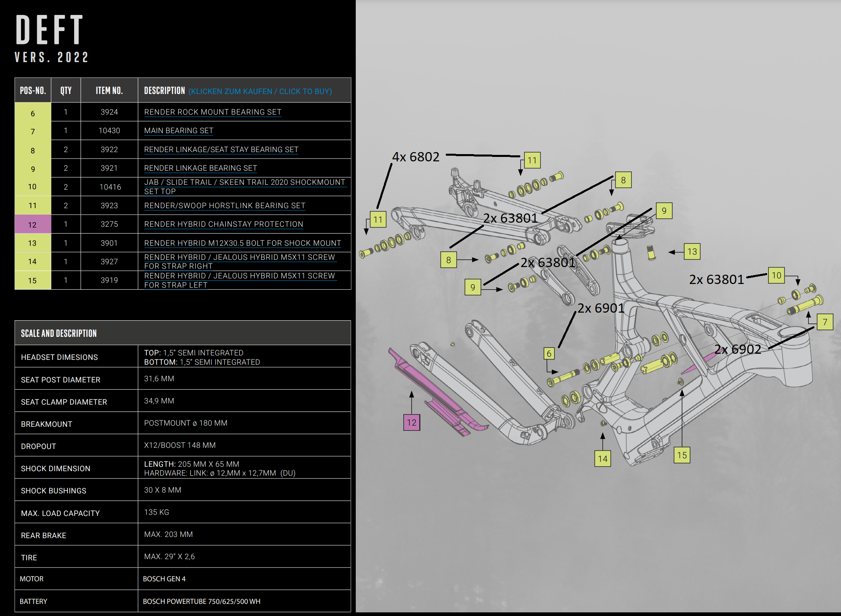Open the Render Rock Mount Bearing Set link
The width and height of the screenshot is (841, 616).
213,112
